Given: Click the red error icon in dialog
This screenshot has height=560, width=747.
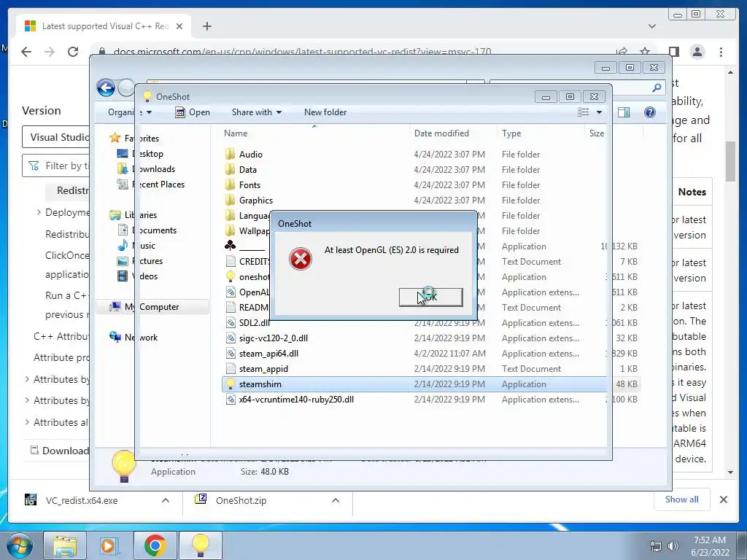Looking at the screenshot, I should 300,259.
